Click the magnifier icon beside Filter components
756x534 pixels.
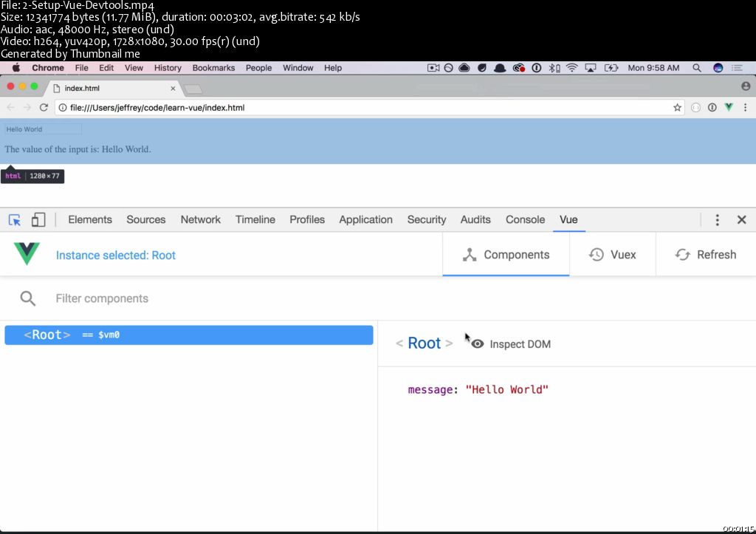point(27,298)
